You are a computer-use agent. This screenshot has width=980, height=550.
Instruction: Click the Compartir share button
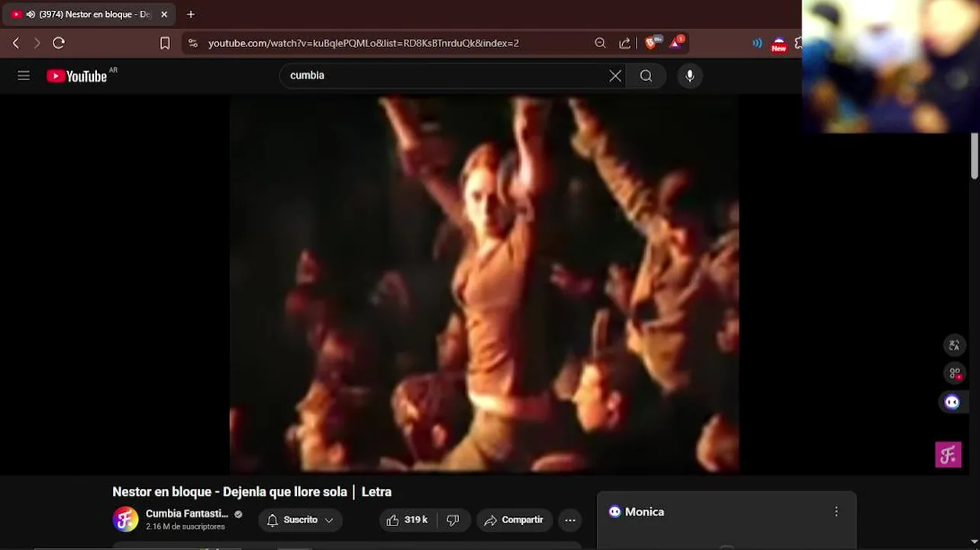coord(514,520)
